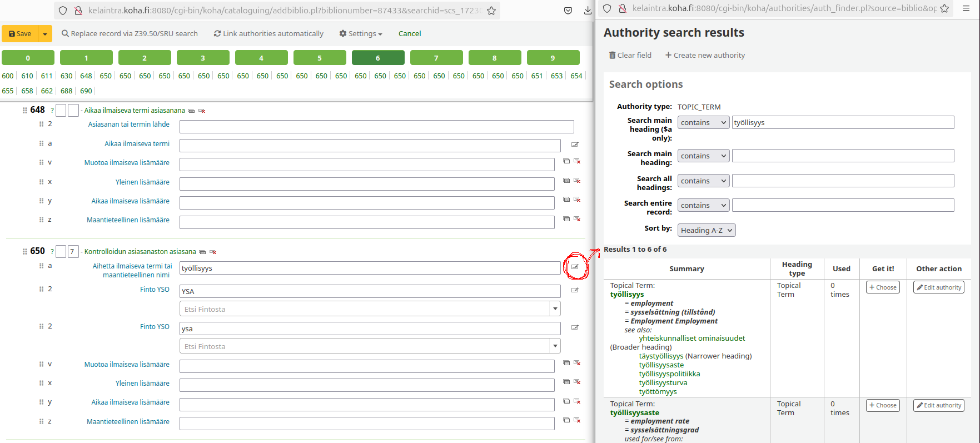Open the Firefox downloads panel
Screen dimensions: 980x443
point(588,11)
